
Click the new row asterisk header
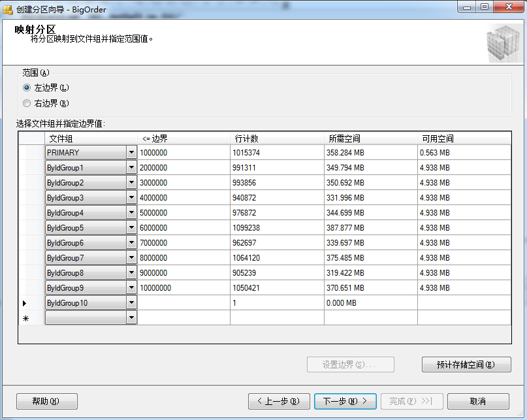[25, 318]
